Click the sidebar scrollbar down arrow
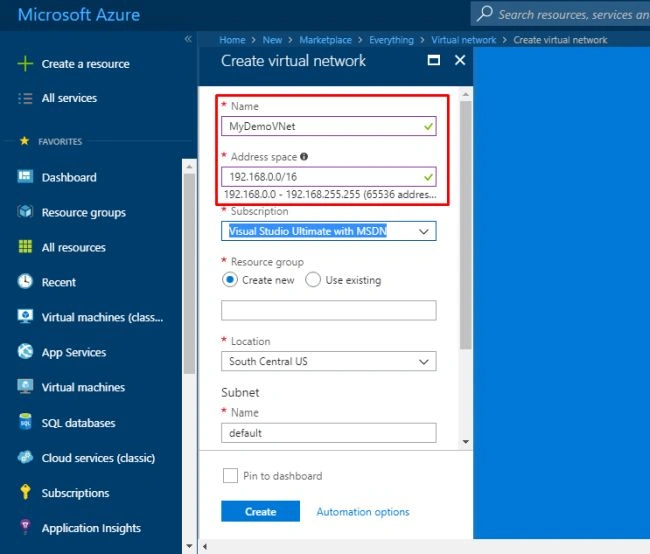The image size is (650, 554). coord(189,546)
